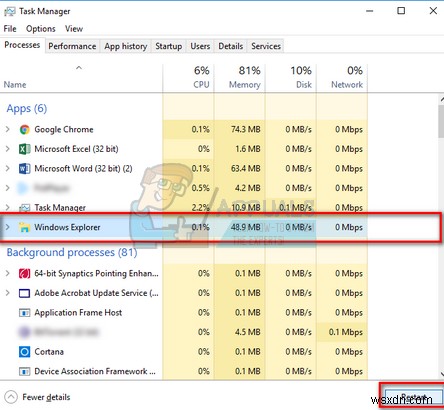Click Microsoft Word's 63.4 MB memory value
The width and height of the screenshot is (444, 410).
tap(246, 168)
